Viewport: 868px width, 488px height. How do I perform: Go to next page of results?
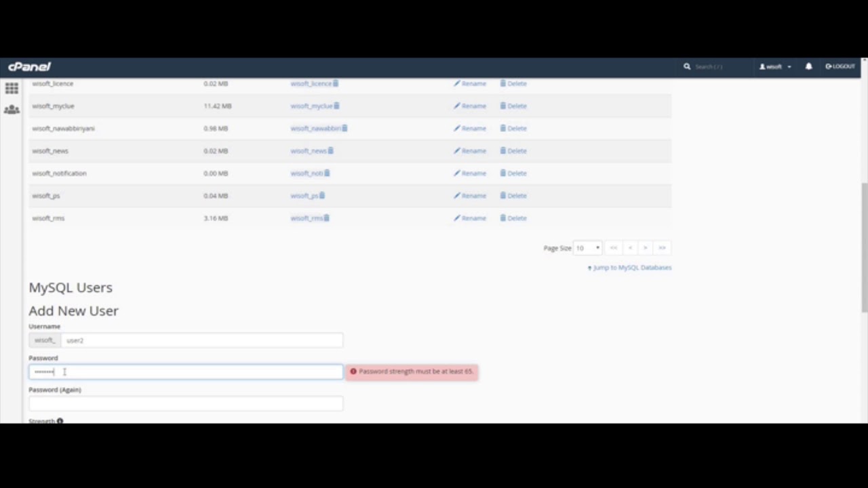[x=646, y=247]
